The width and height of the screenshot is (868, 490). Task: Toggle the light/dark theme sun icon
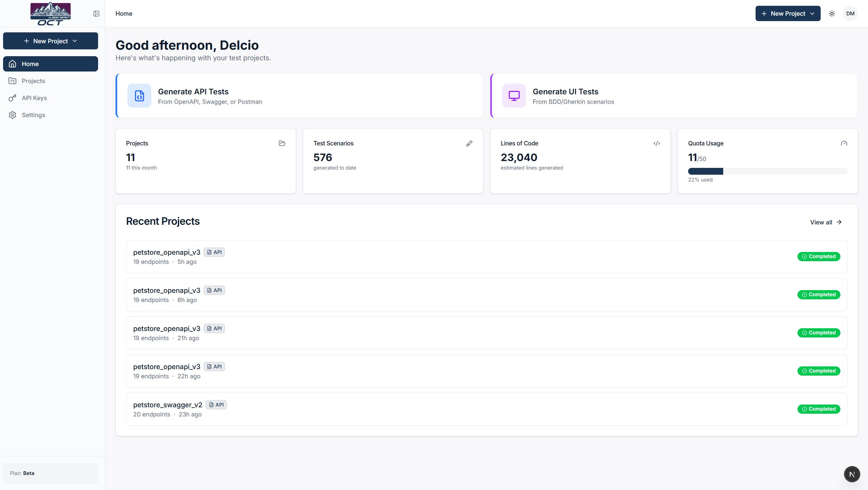pos(832,14)
